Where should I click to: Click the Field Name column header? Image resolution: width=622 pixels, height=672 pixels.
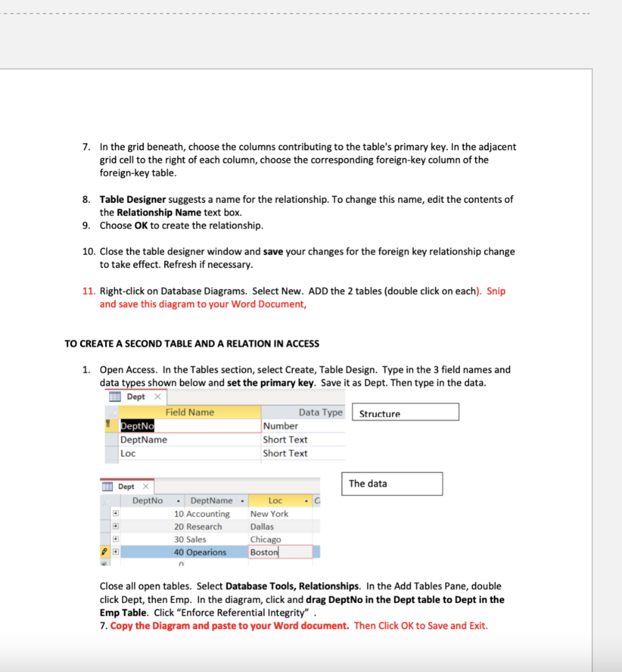[190, 412]
